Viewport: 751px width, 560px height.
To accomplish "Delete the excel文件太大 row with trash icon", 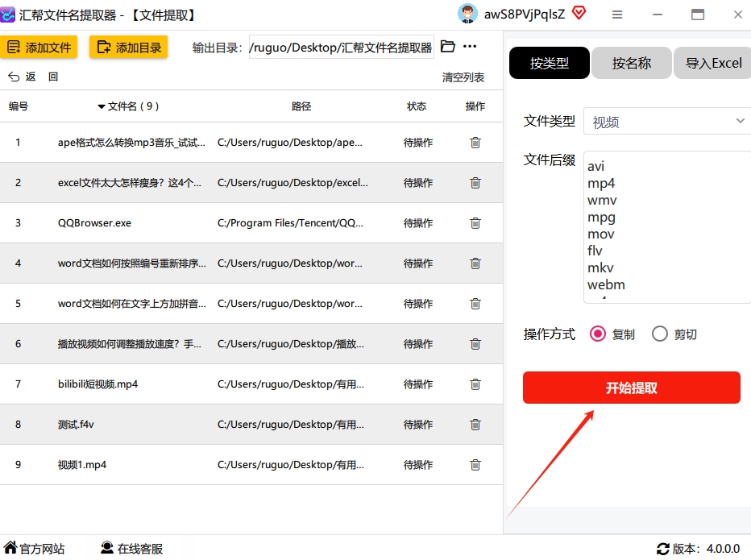I will (475, 183).
